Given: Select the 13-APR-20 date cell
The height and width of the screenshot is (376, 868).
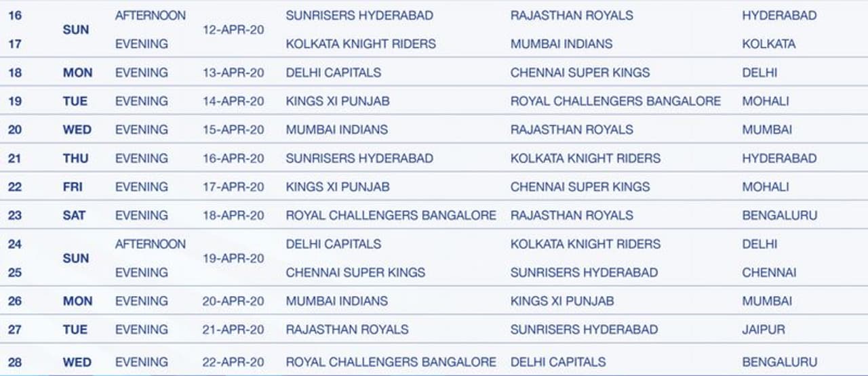Looking at the screenshot, I should click(233, 72).
